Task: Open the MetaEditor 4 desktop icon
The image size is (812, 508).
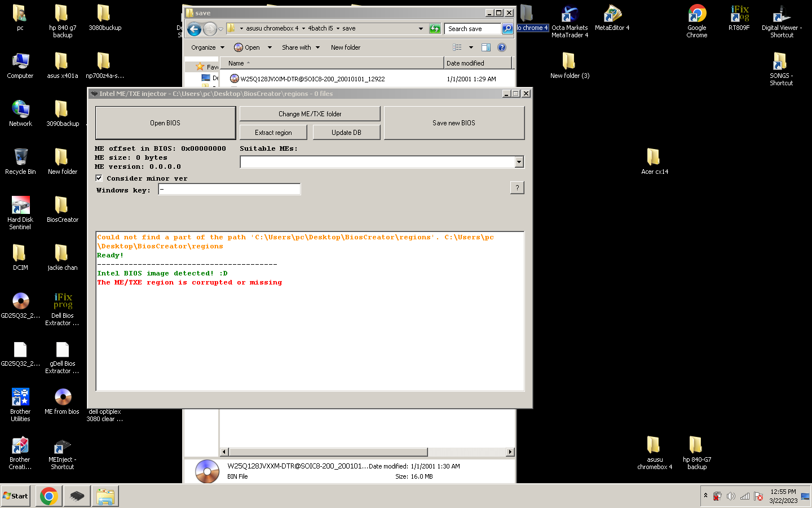Action: point(612,17)
